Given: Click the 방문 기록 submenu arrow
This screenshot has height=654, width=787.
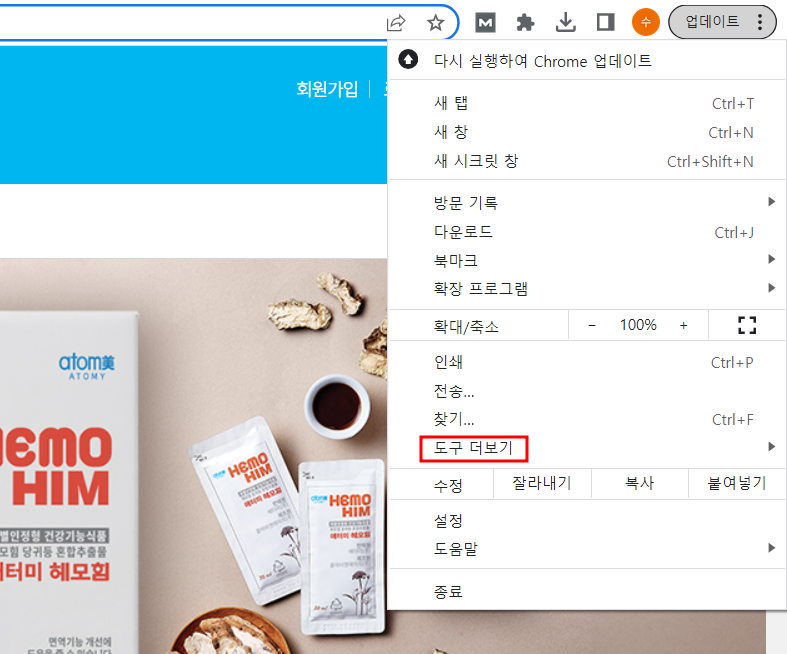Looking at the screenshot, I should 771,202.
